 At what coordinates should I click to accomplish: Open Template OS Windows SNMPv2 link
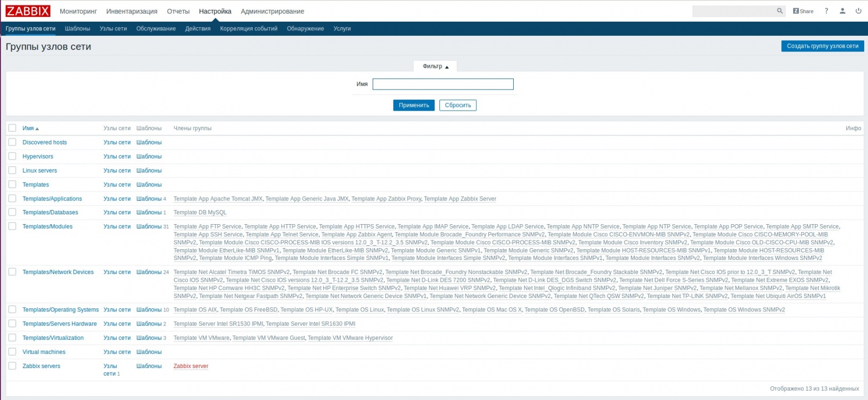(744, 309)
